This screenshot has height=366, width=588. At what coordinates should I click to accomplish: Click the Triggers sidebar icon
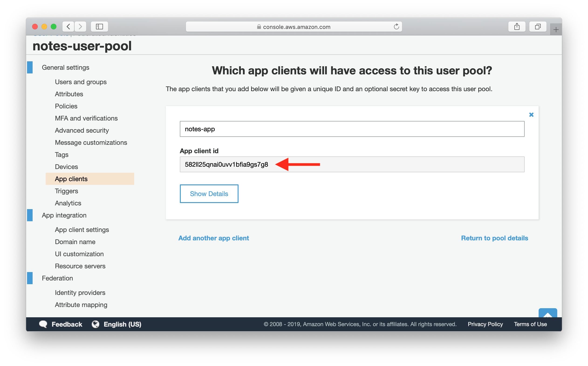(66, 191)
